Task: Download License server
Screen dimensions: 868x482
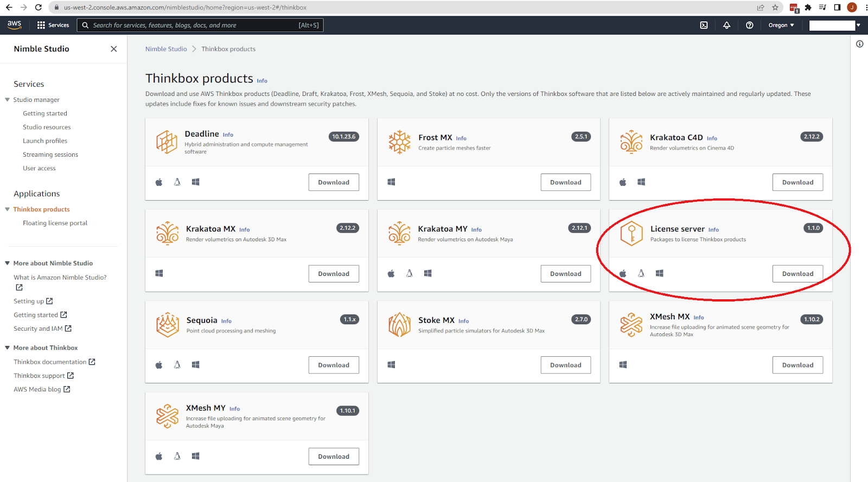Action: (797, 274)
